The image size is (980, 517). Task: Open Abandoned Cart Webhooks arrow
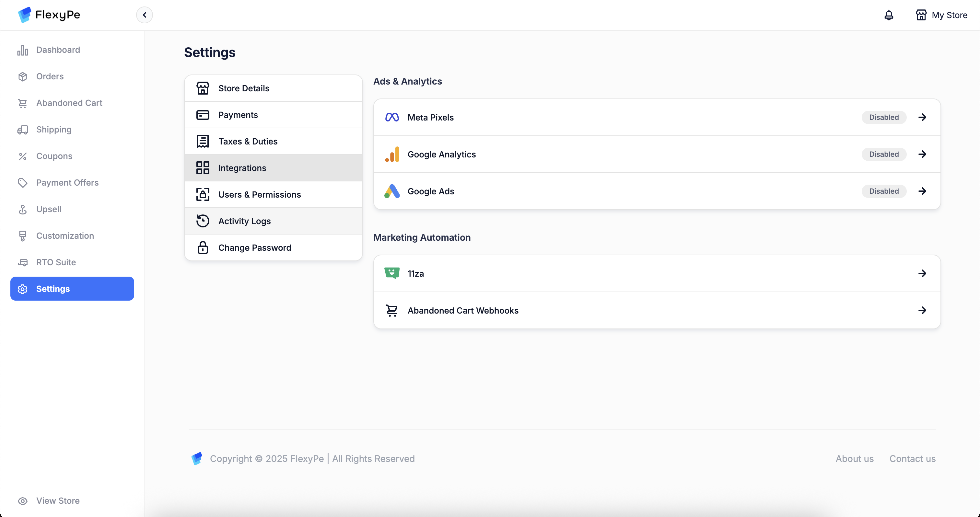pyautogui.click(x=922, y=311)
